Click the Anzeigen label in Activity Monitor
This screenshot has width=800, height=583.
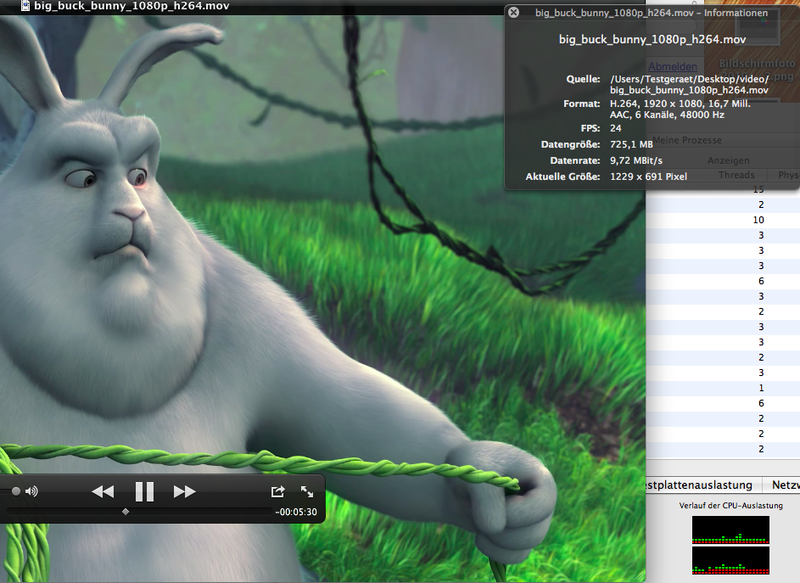tap(729, 161)
